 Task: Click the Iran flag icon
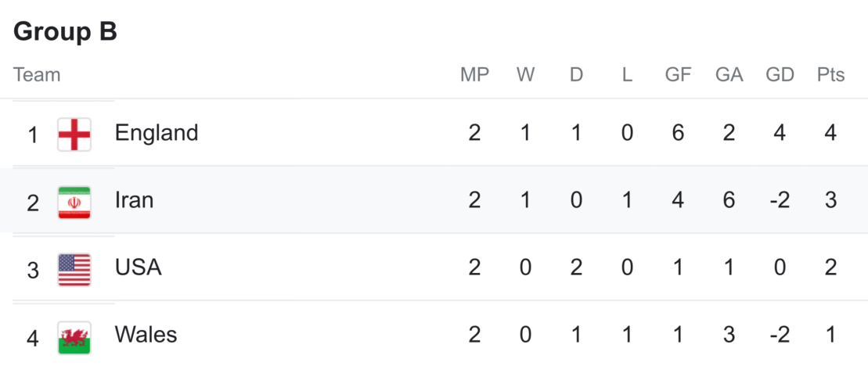coord(74,202)
